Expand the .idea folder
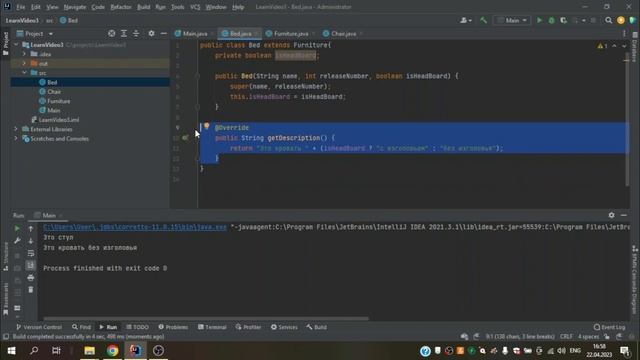This screenshot has height=360, width=640. (24, 54)
